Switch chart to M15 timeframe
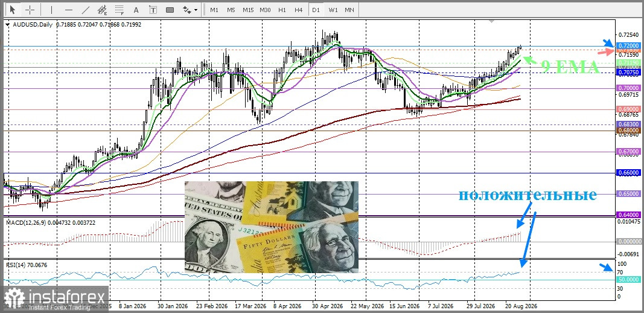Screen dimensions: 644x313 (247, 10)
